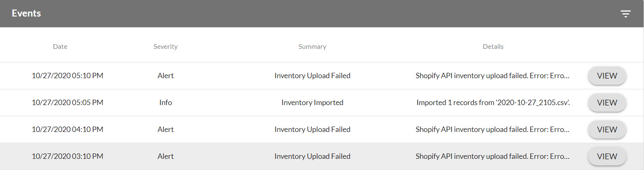The height and width of the screenshot is (170, 644).
Task: Click Shopify API error details in the 03:10 PM row
Action: click(492, 156)
